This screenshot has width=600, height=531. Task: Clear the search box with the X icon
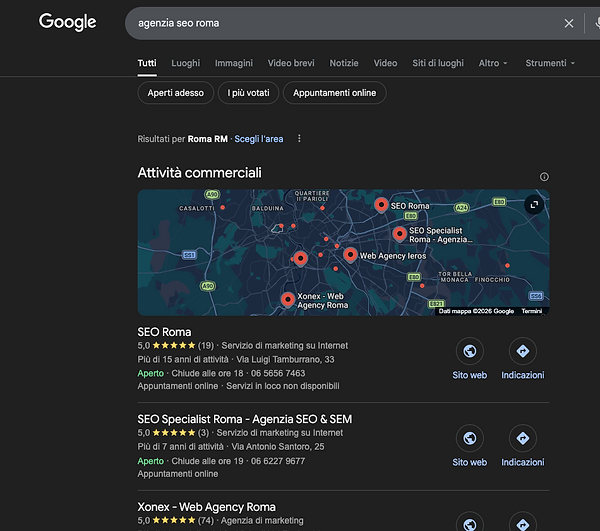click(569, 23)
